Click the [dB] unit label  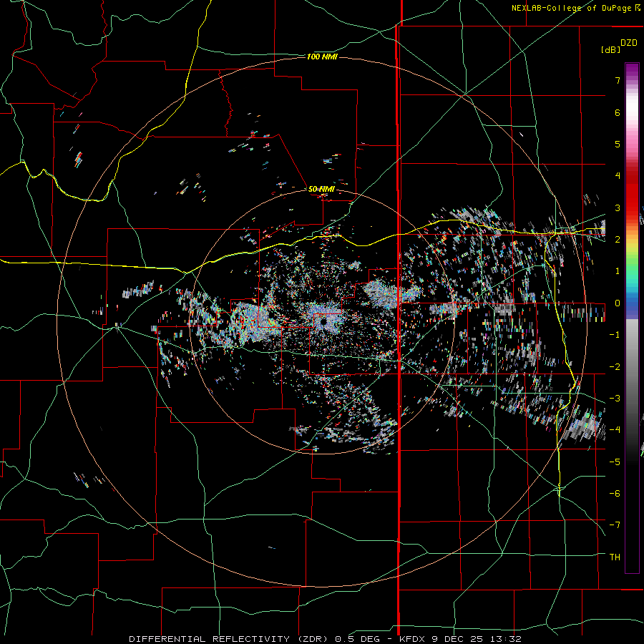tap(610, 49)
